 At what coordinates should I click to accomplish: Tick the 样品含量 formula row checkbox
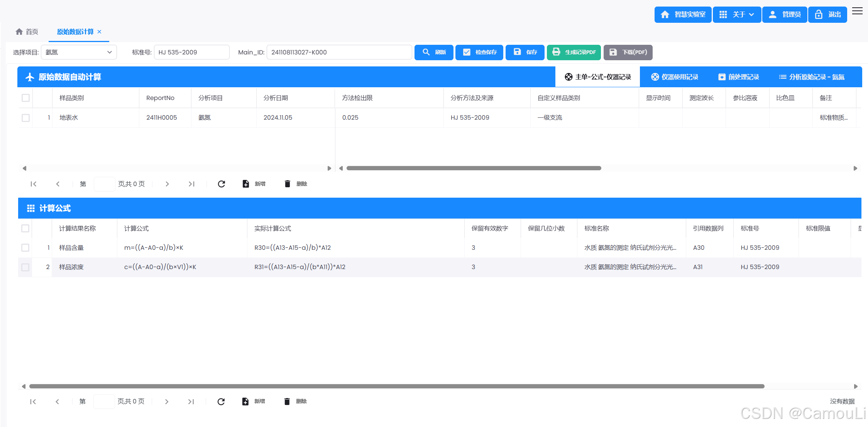(25, 247)
